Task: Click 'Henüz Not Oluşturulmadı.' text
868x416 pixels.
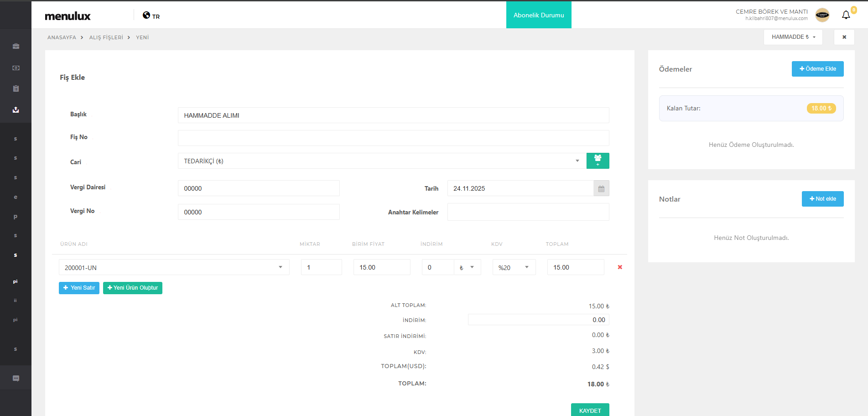Action: (x=751, y=238)
